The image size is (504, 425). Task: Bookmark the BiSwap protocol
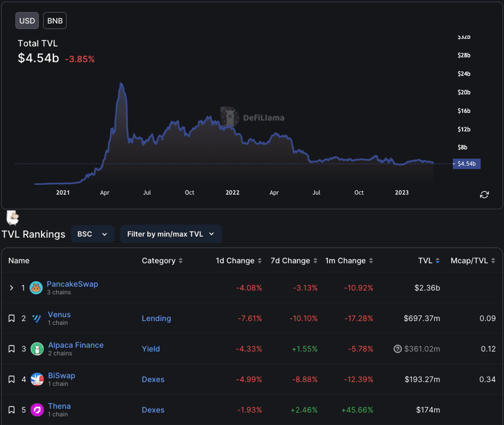(x=12, y=379)
